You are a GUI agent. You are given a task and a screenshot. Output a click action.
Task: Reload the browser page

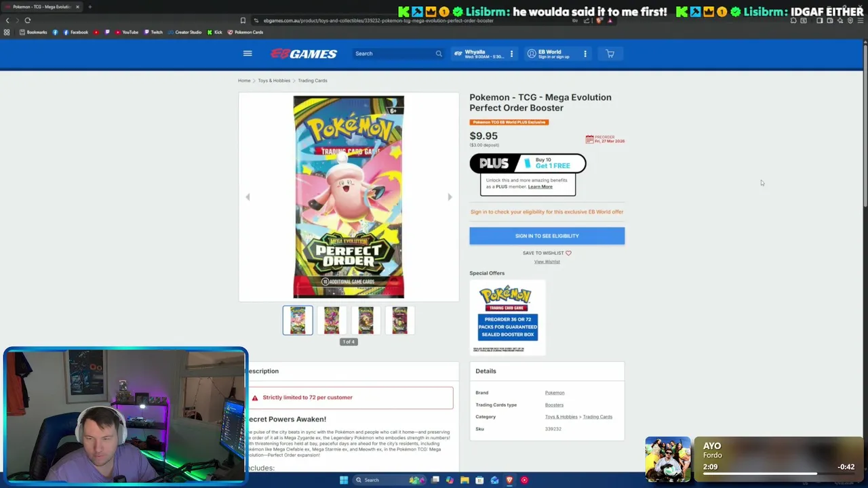pyautogui.click(x=27, y=20)
